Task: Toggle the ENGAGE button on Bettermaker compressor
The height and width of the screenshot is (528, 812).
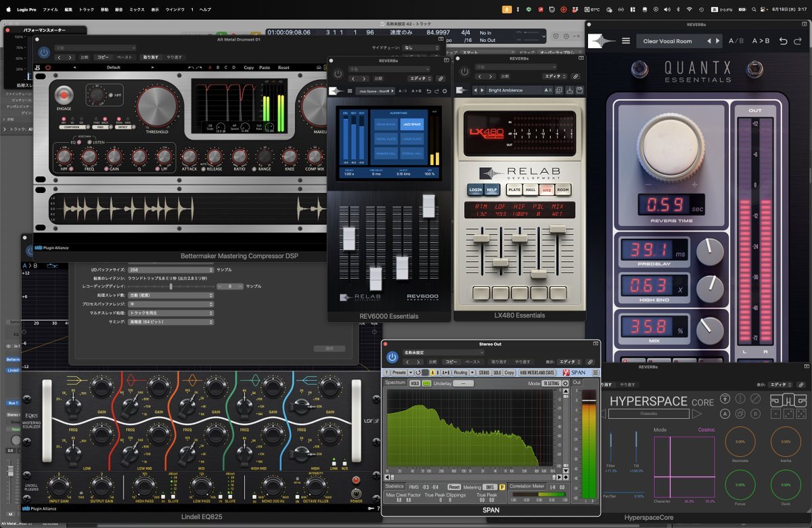Action: [x=64, y=95]
